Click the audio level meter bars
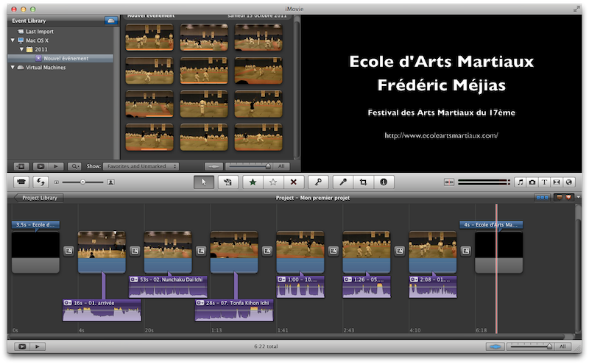Viewport: 589px width, 364px height. [484, 182]
